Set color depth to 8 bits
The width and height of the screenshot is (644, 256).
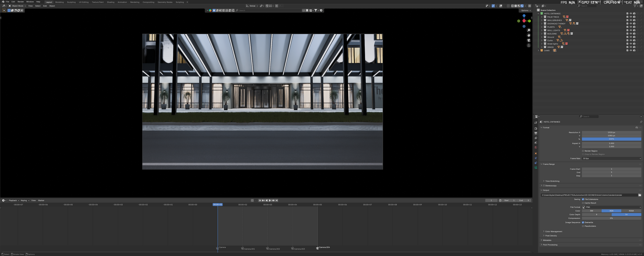click(596, 215)
